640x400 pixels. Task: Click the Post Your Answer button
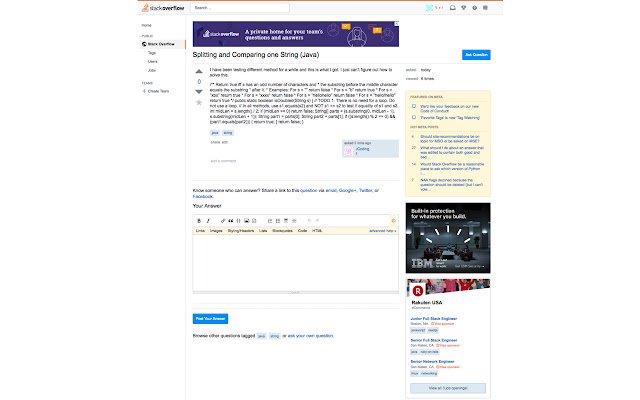pos(210,319)
